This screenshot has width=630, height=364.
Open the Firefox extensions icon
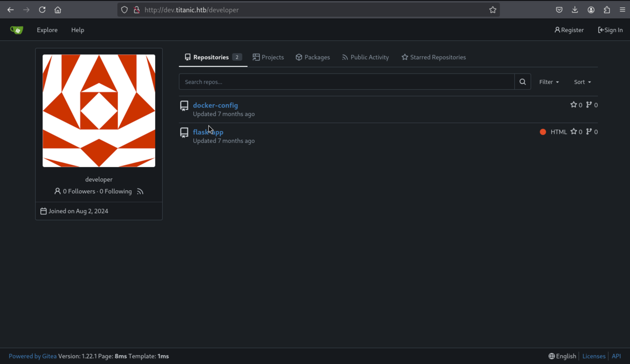click(607, 10)
